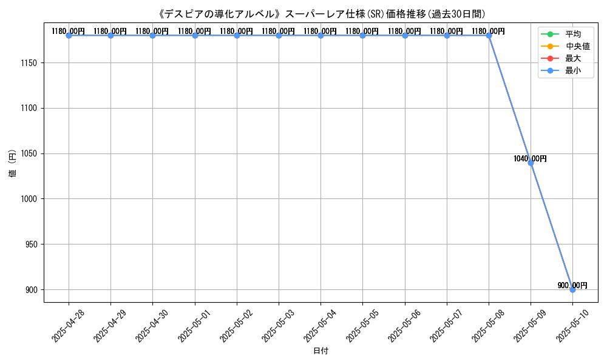
Task: Select the 1040 yen data point marker
Action: pos(531,163)
